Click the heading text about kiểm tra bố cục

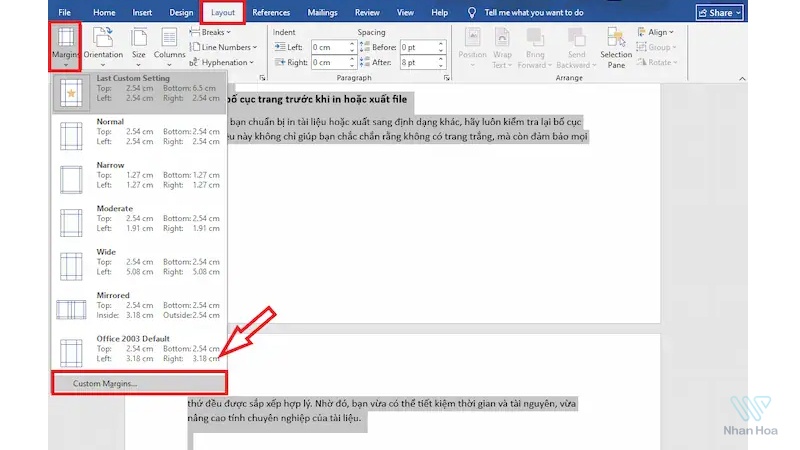point(317,99)
